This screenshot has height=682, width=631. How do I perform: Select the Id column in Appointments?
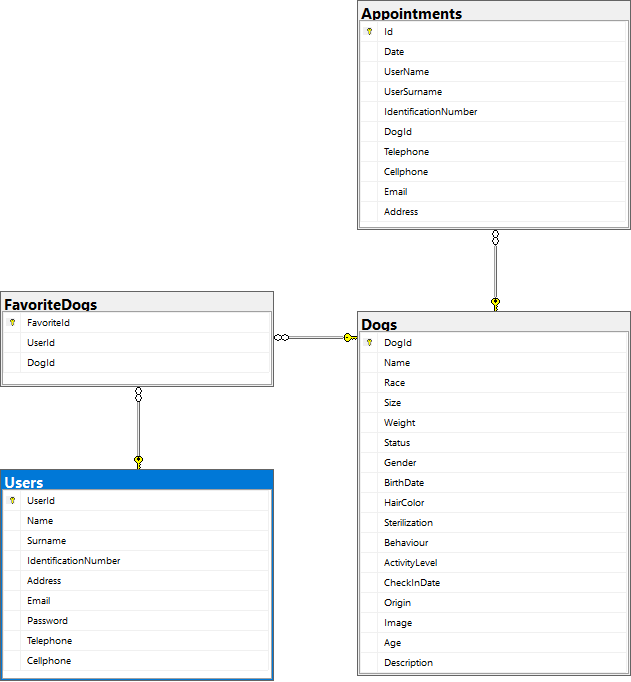tap(493, 31)
